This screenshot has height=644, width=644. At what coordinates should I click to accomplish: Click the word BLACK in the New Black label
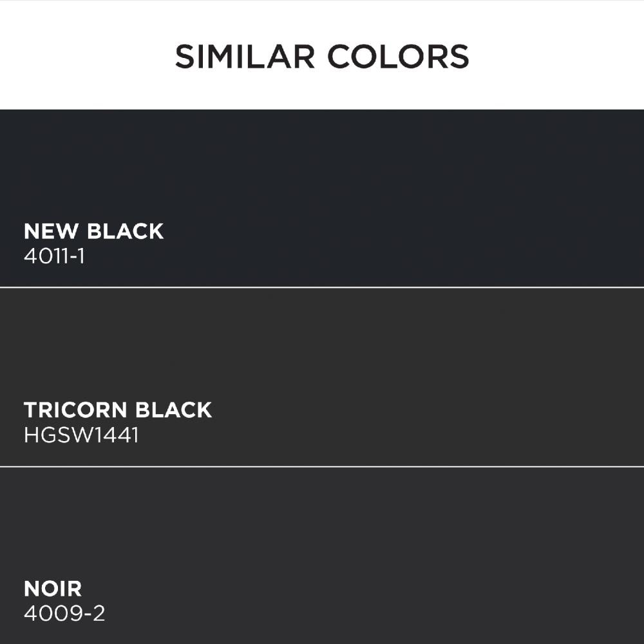pos(126,231)
